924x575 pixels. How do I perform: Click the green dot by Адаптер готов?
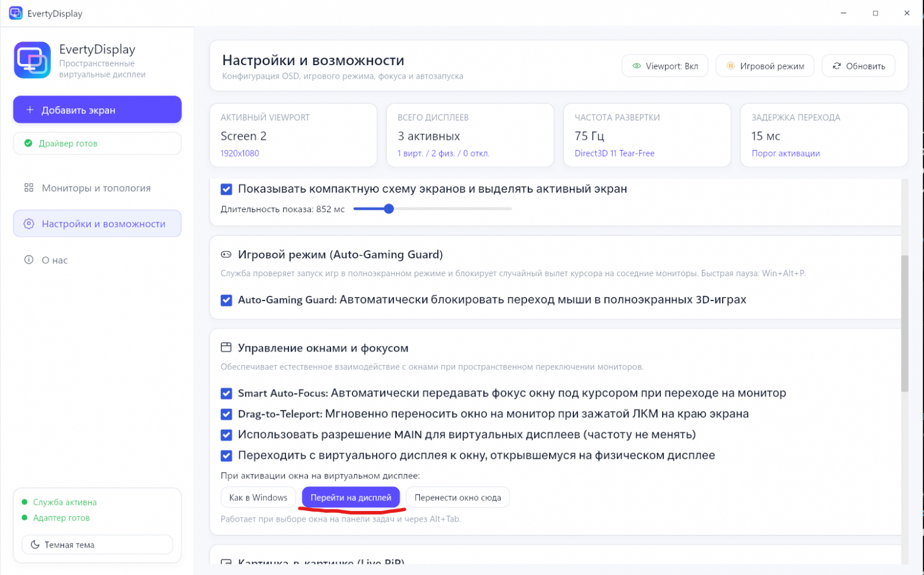click(24, 517)
